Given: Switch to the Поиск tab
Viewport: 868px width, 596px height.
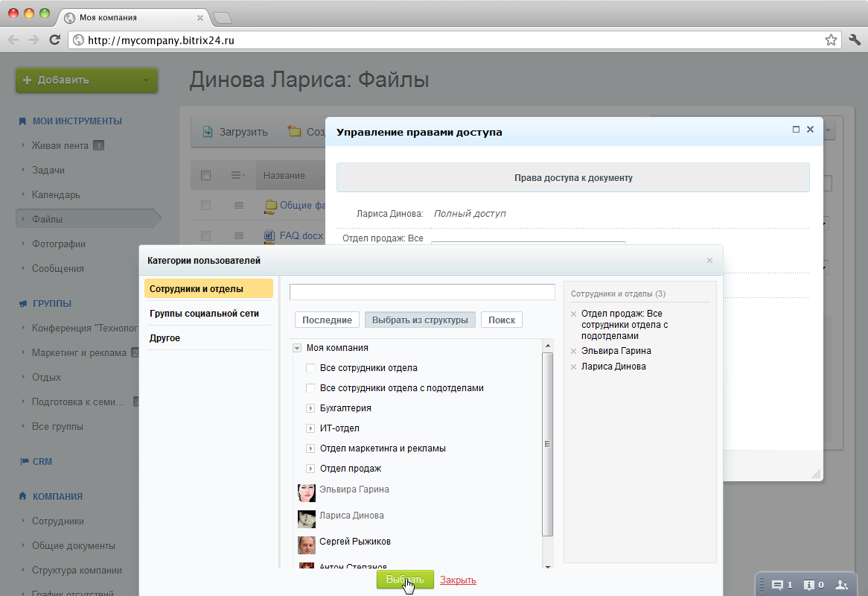Looking at the screenshot, I should pyautogui.click(x=502, y=320).
